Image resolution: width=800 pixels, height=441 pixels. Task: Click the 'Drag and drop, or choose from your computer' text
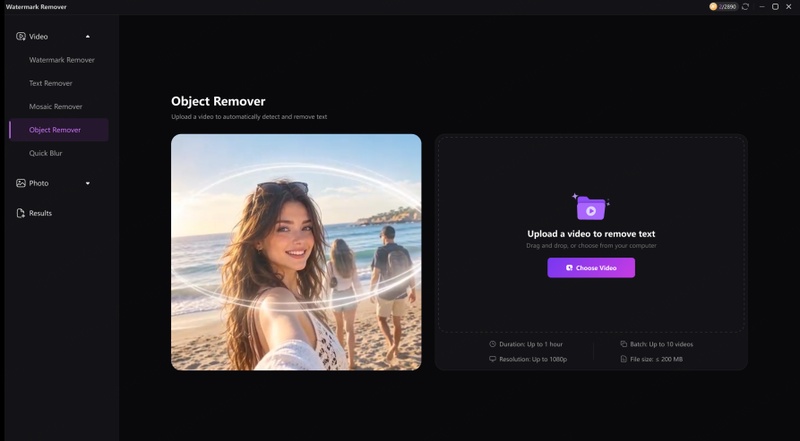coord(591,246)
